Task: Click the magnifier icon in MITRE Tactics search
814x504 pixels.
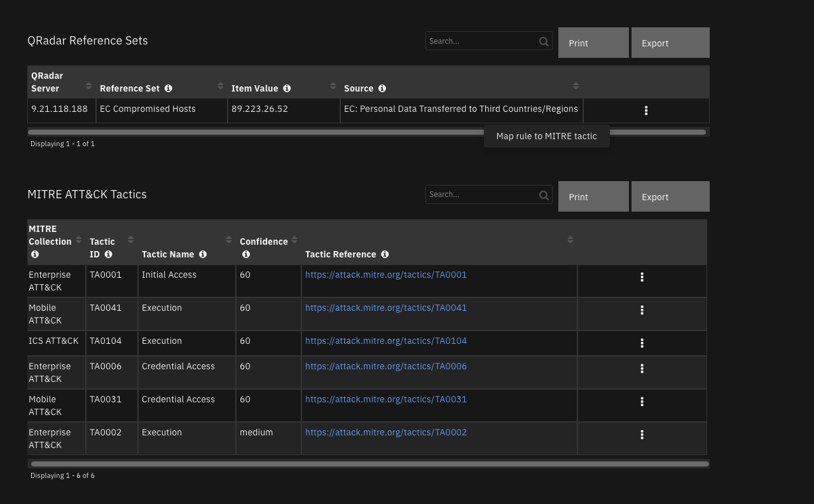Action: [544, 194]
